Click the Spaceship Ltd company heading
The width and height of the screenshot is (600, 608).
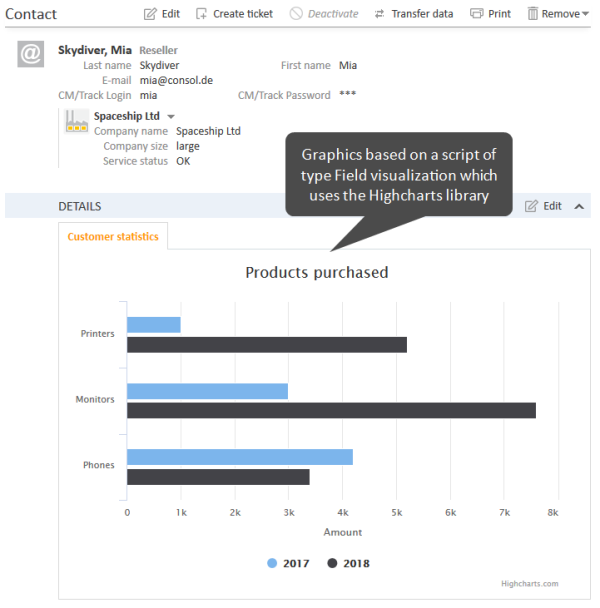click(127, 116)
